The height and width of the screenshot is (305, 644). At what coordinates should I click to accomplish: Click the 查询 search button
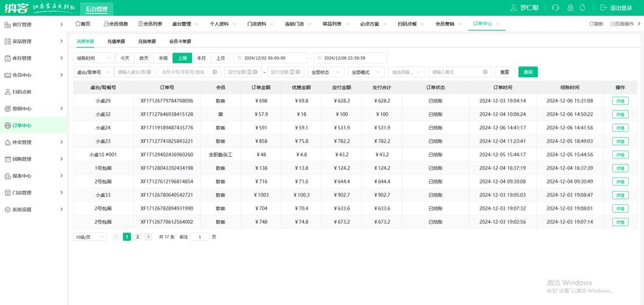point(528,72)
